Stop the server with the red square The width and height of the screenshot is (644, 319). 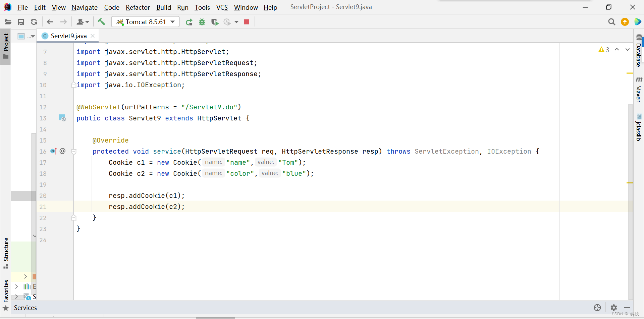click(x=247, y=22)
